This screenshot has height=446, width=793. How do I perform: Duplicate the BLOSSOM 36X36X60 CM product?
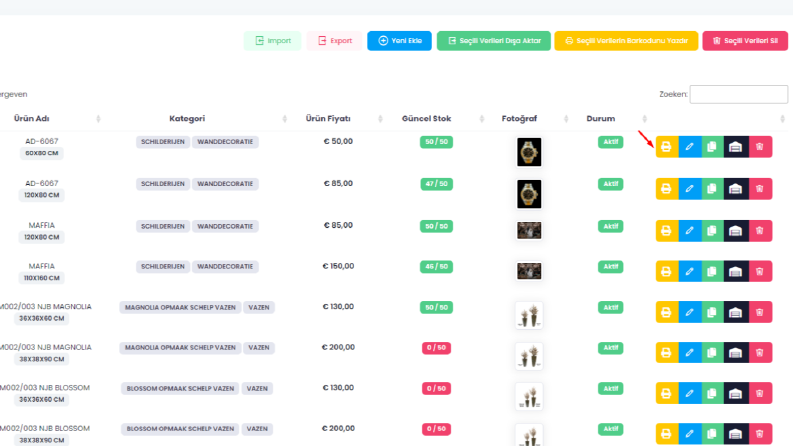coord(712,393)
